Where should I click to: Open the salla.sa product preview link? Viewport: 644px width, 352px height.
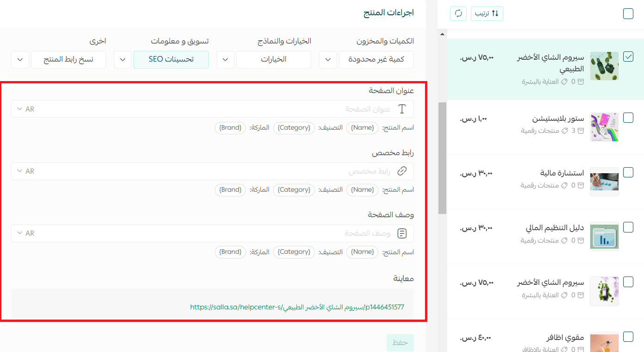click(297, 307)
